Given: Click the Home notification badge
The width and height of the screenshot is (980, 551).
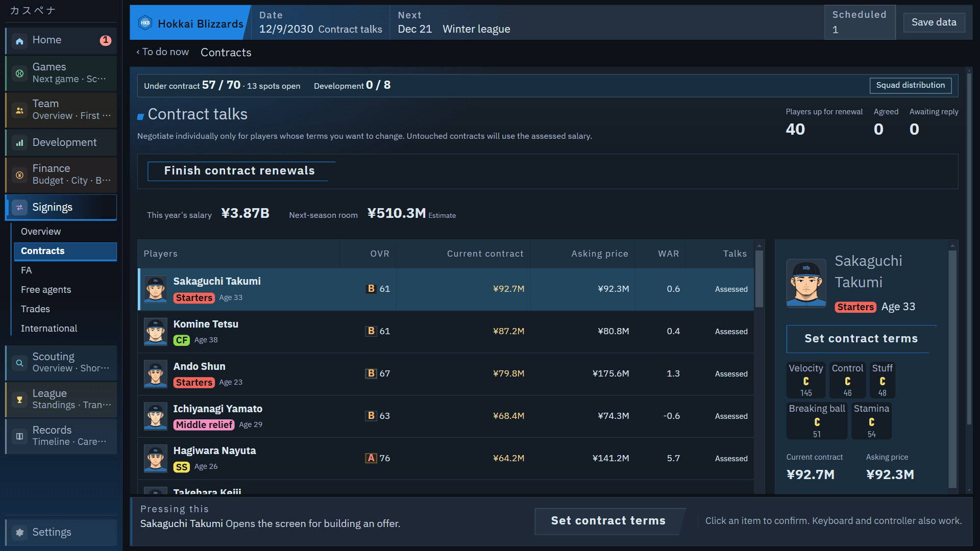Looking at the screenshot, I should click(x=105, y=40).
